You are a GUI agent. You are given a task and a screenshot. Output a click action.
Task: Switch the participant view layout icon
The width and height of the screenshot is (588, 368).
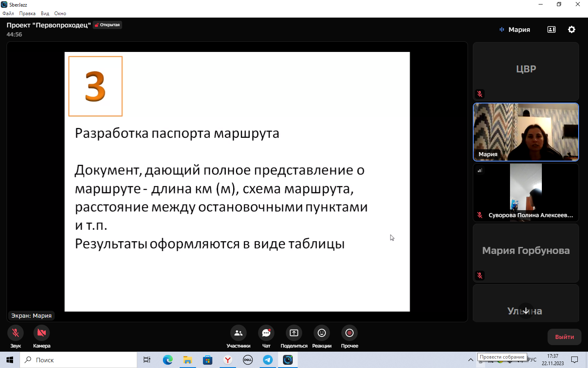coord(551,29)
